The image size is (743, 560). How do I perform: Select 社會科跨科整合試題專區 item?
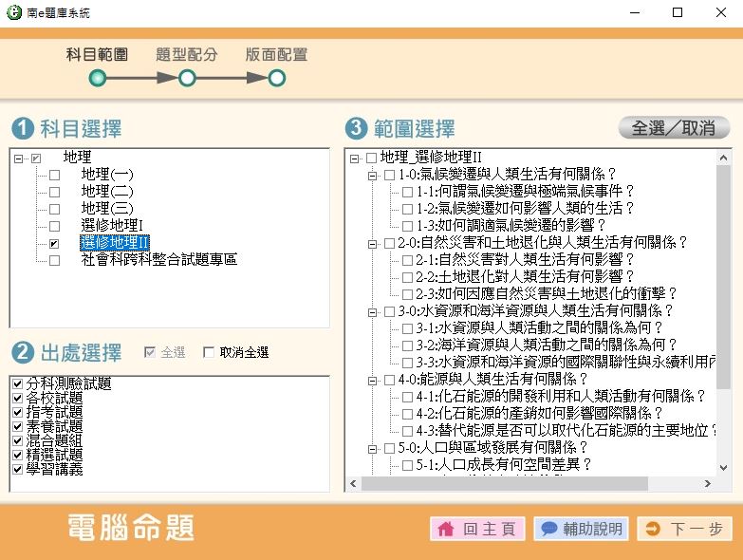158,259
